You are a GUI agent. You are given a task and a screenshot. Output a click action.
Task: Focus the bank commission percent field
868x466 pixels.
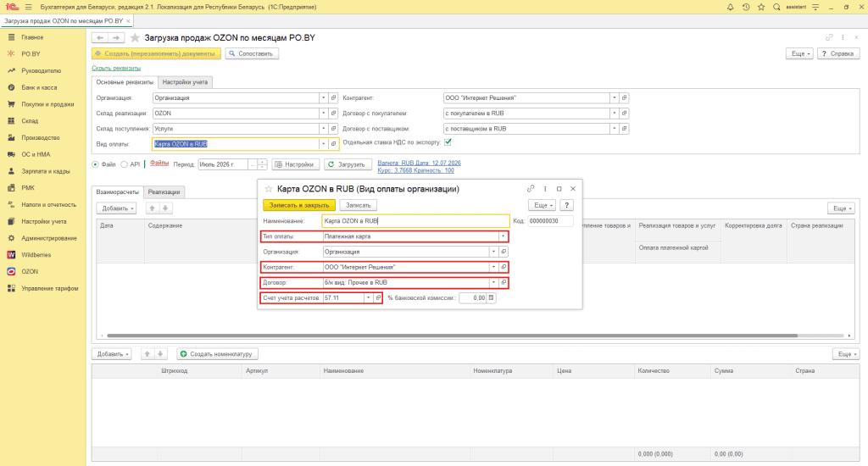point(473,297)
